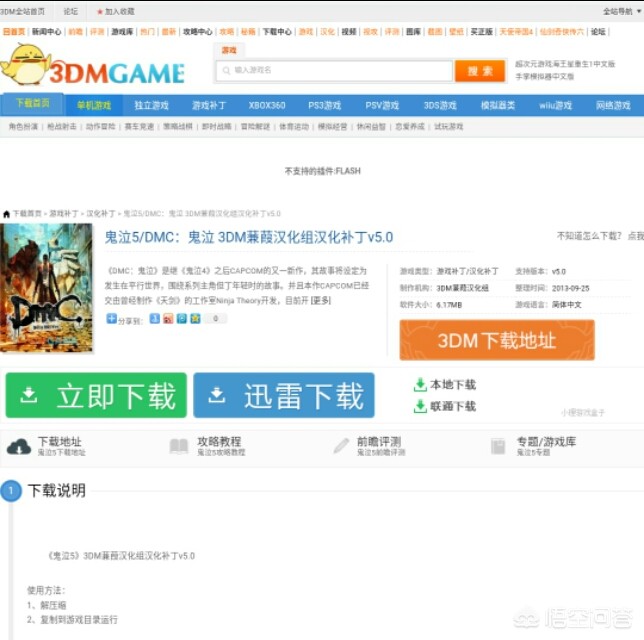Click the 鬼泣5/DMC 汉化补丁v5.0 title

[x=249, y=237]
